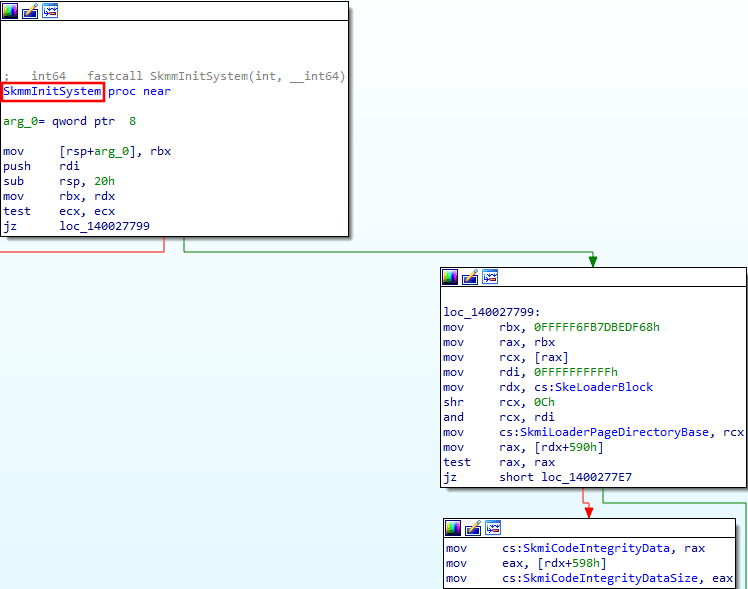
Task: Select the highlighted SkmmInitSystem proc name
Action: point(53,92)
